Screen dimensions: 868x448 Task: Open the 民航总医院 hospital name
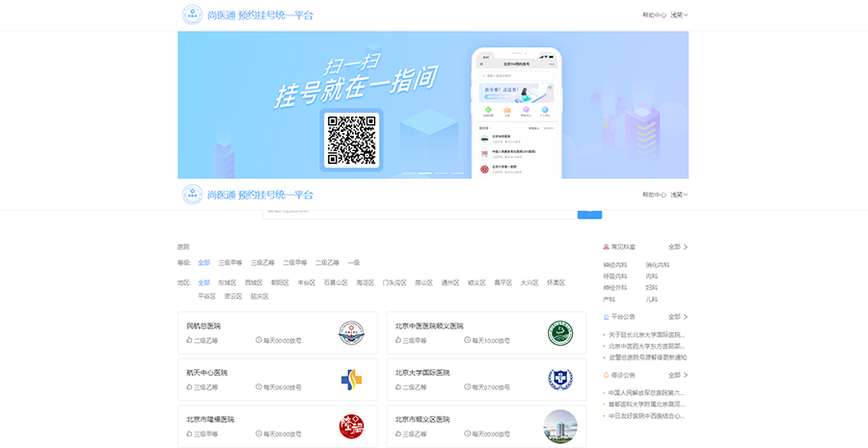click(203, 327)
